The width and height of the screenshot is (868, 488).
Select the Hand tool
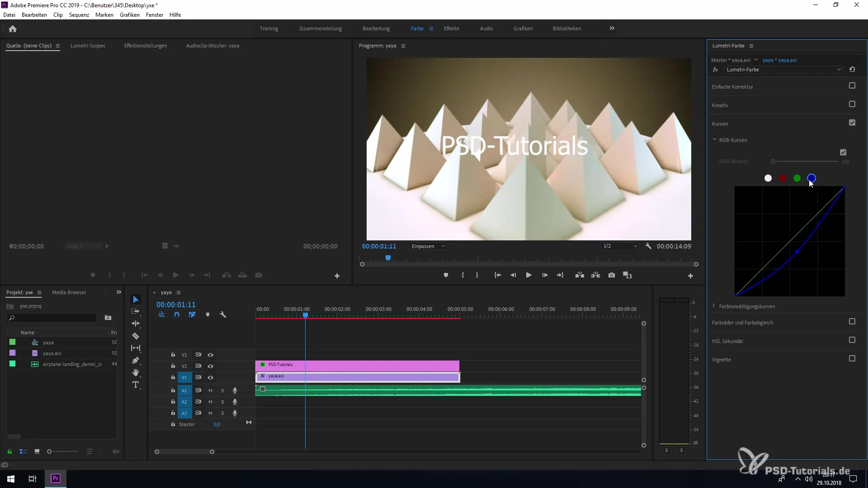(136, 373)
